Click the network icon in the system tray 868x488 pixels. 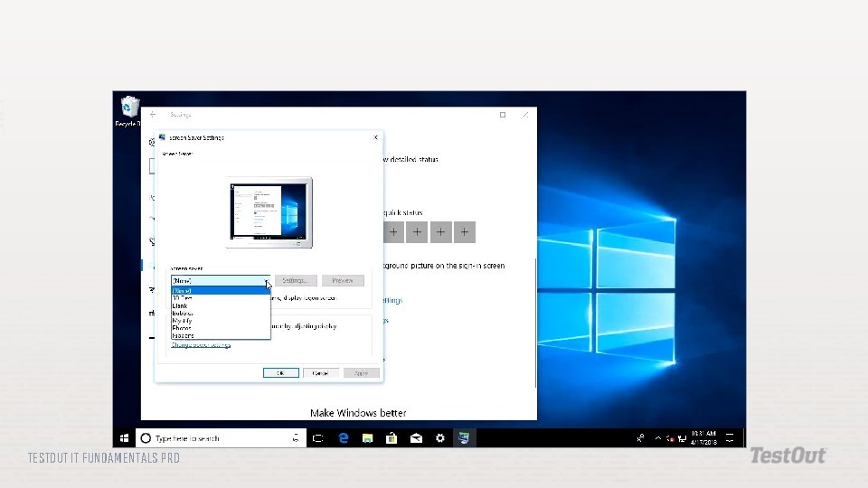coord(682,439)
